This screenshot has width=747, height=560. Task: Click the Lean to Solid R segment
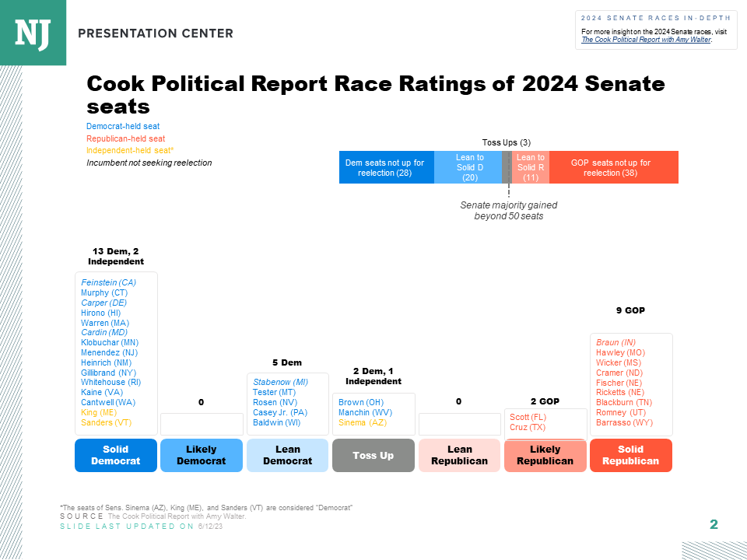coord(531,167)
